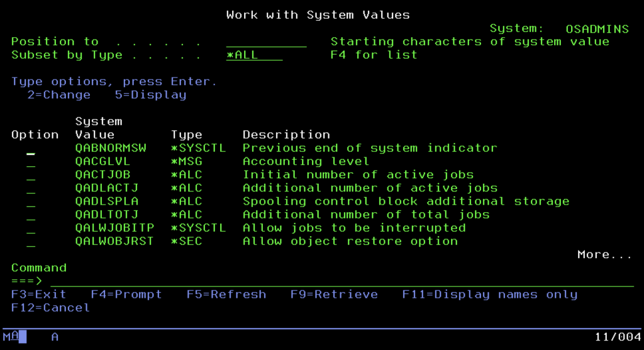Click the option field for QADLTOTJ
The image size is (644, 350).
click(x=31, y=215)
